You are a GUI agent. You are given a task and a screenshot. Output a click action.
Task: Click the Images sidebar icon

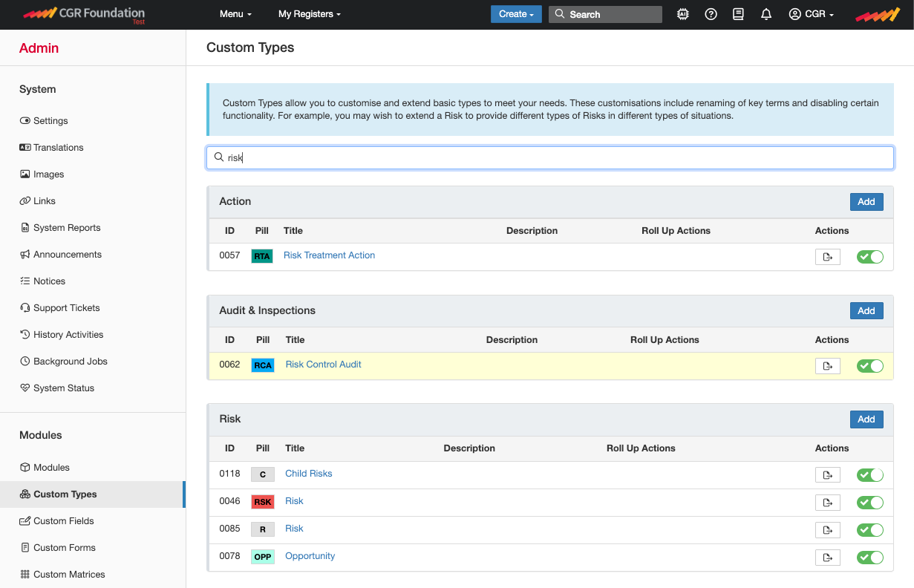[25, 174]
